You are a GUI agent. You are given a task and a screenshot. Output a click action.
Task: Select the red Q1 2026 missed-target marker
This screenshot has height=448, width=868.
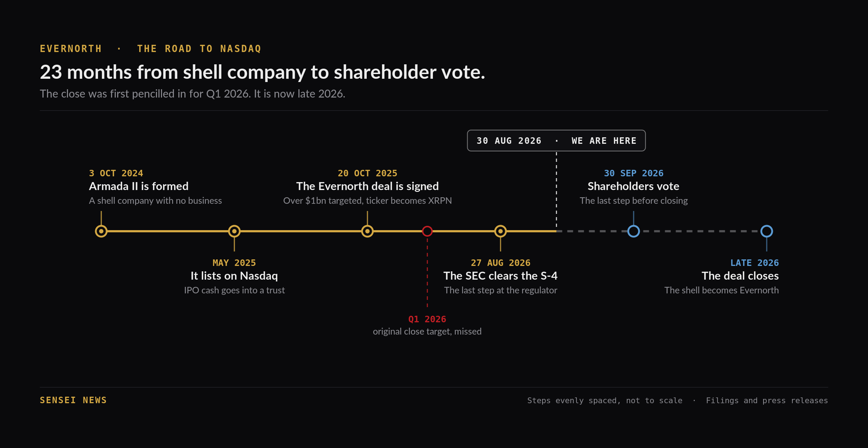(427, 231)
